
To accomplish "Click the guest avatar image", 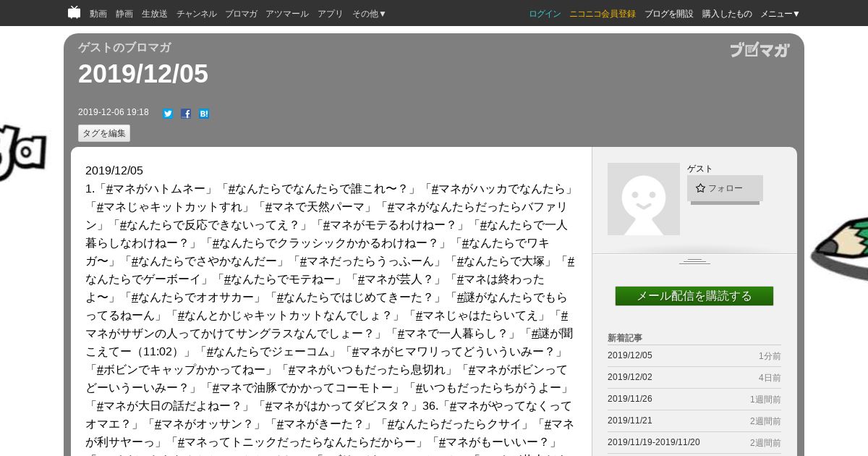I will pos(644,199).
